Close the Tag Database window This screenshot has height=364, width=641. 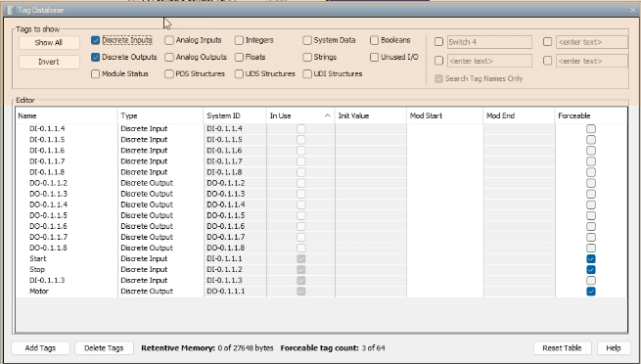(x=633, y=10)
